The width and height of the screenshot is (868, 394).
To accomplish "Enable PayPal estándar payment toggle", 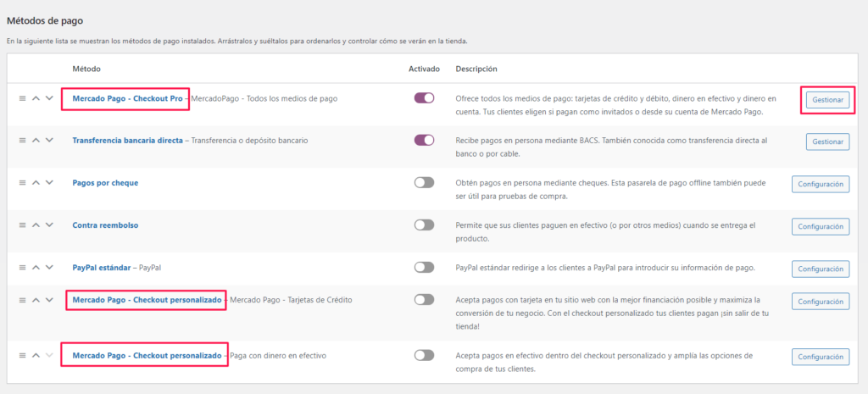I will [x=424, y=268].
